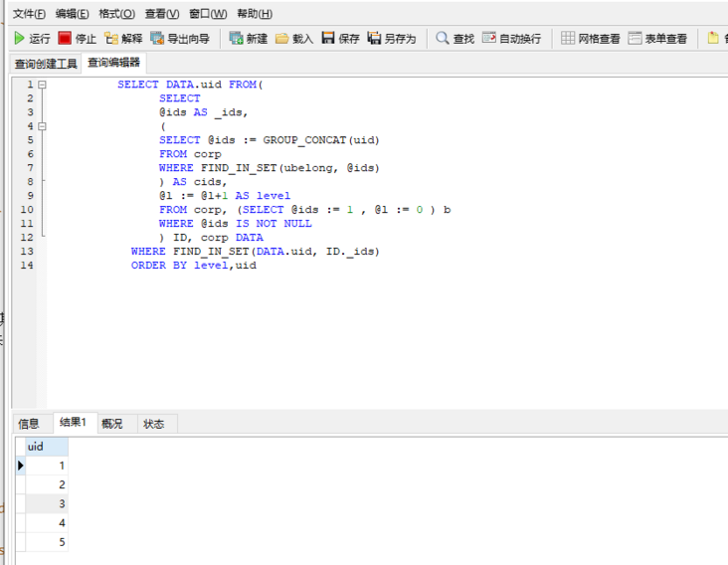The height and width of the screenshot is (565, 728).
Task: Create new query with 新建
Action: point(249,39)
